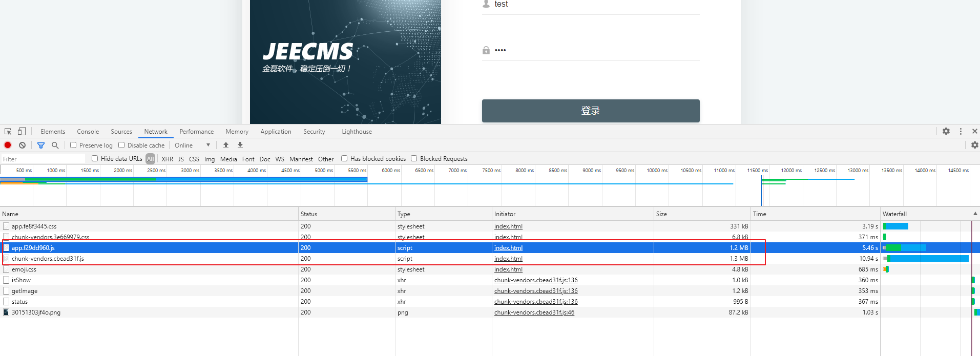Go to the Application tab
This screenshot has height=356, width=980.
pyautogui.click(x=276, y=132)
